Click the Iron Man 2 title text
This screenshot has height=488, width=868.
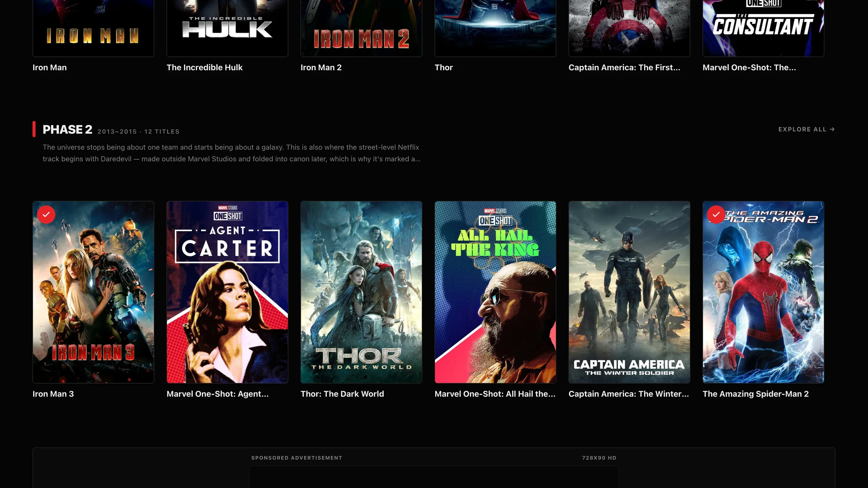[321, 68]
